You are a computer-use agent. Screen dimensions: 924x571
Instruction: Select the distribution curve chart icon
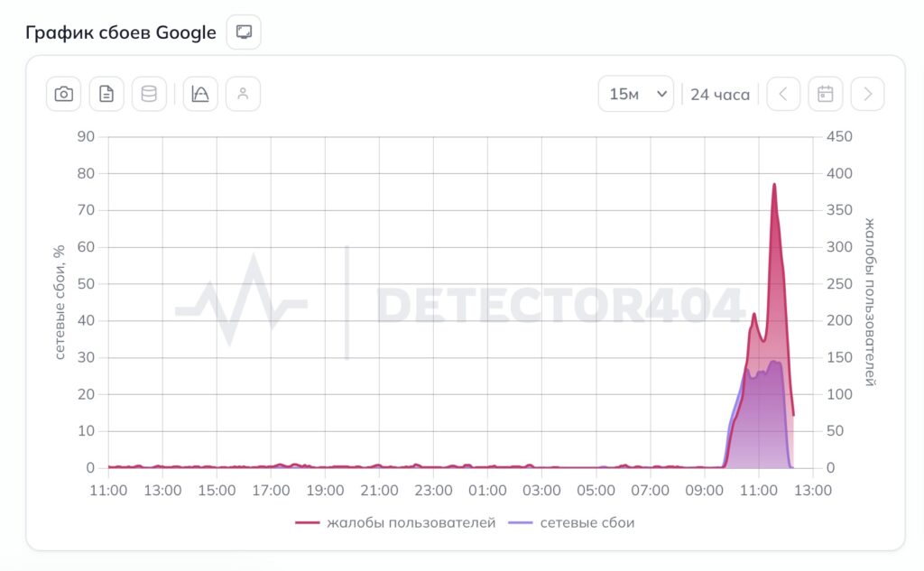tap(200, 94)
